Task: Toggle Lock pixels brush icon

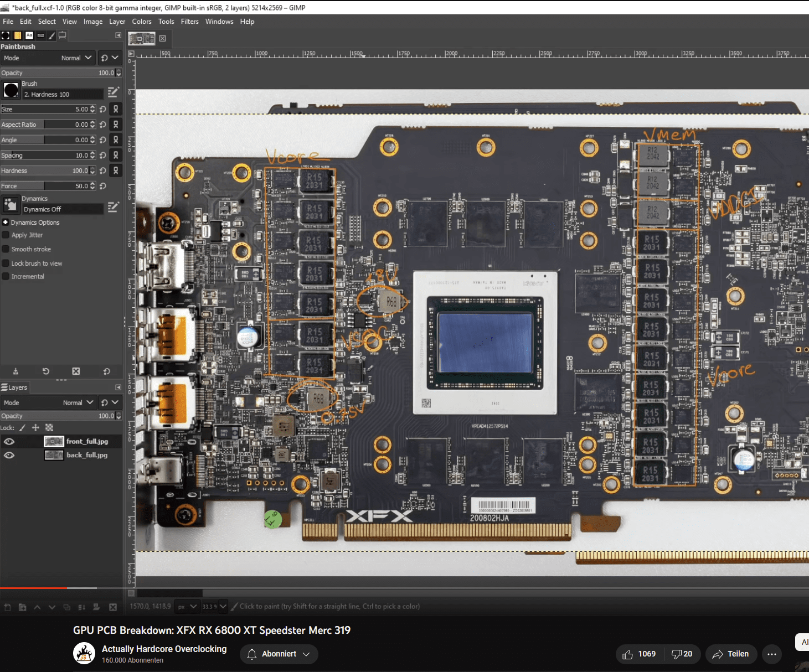Action: pyautogui.click(x=22, y=427)
